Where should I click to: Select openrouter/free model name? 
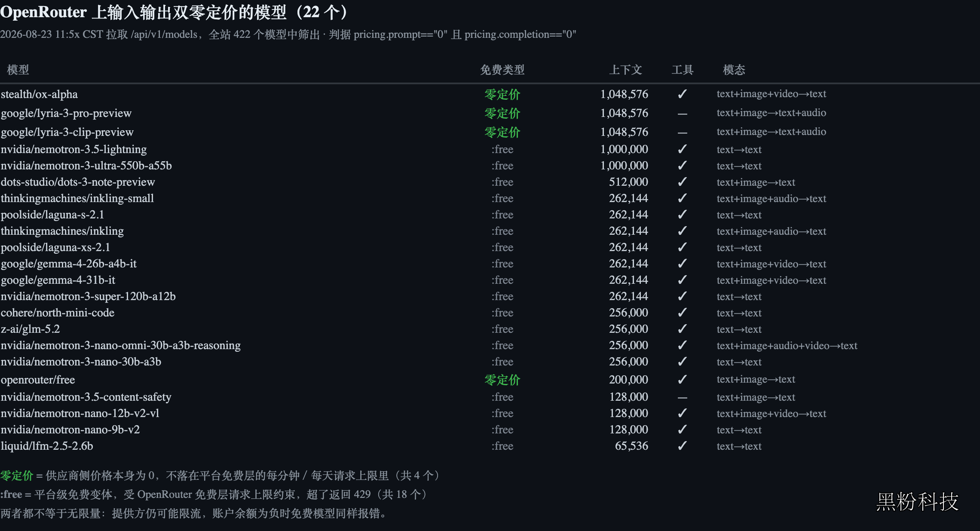tap(38, 380)
